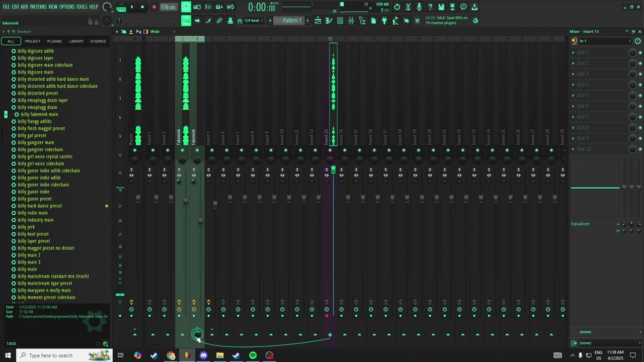644x362 pixels.
Task: Mute mixer track Insert 13
Action: [330, 150]
